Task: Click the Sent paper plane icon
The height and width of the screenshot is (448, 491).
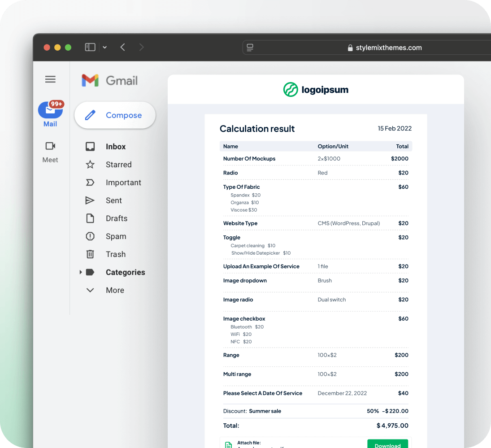Action: coord(90,200)
